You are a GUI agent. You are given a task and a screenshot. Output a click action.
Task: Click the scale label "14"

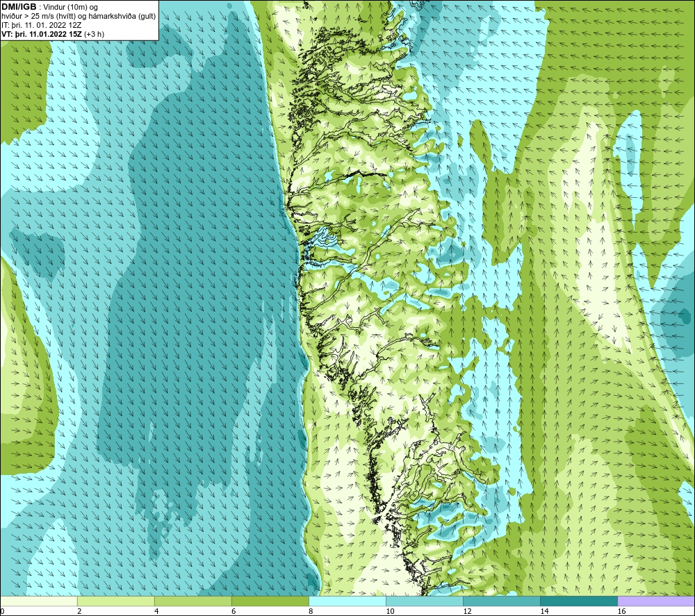(x=544, y=611)
